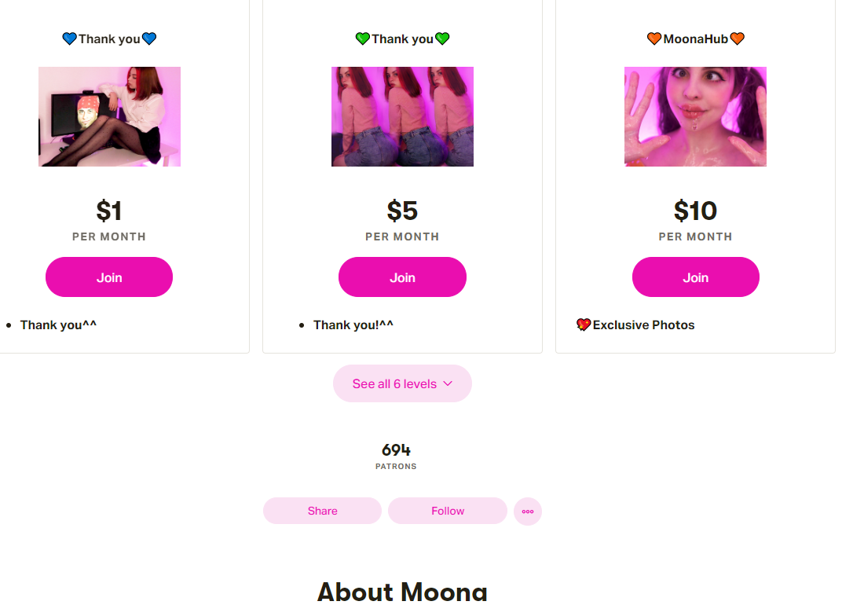Follow the creator with the Follow button
Image resolution: width=853 pixels, height=616 pixels.
pyautogui.click(x=448, y=511)
